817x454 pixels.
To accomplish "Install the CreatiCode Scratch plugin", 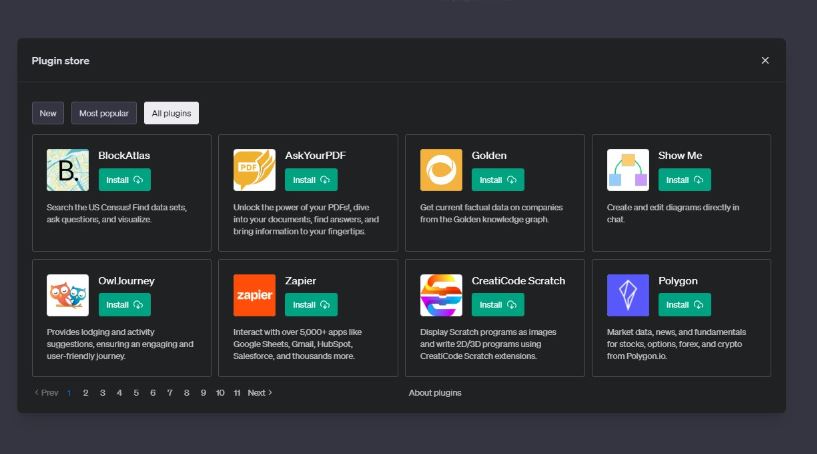I will 498,305.
